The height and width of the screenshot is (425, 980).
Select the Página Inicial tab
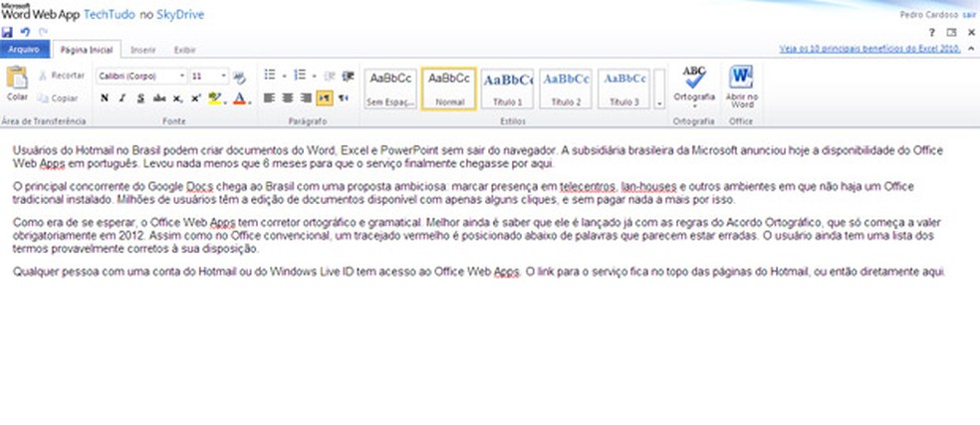pos(87,50)
